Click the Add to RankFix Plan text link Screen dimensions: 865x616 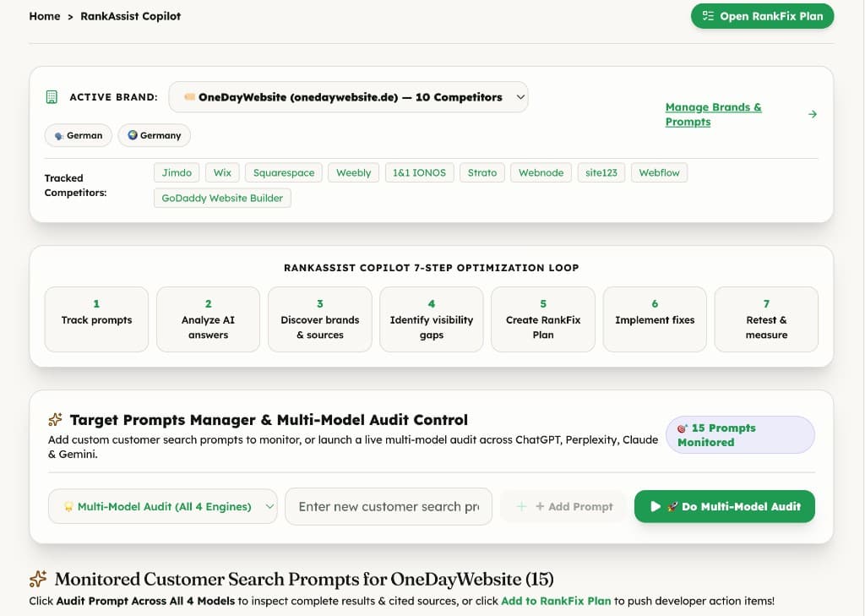(x=556, y=601)
